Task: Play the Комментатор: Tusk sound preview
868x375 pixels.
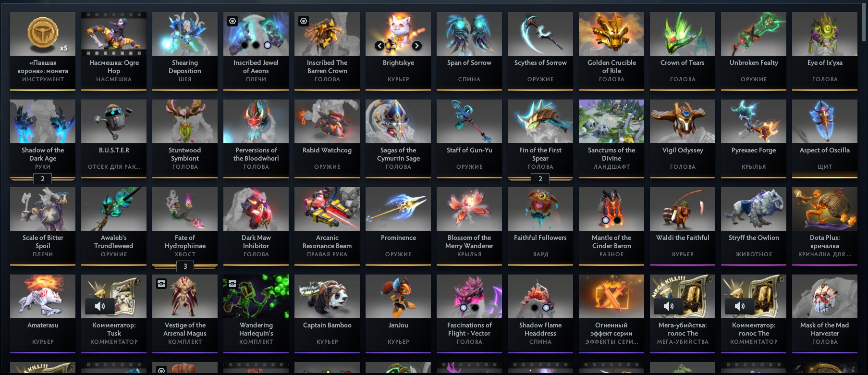Action: pos(100,306)
